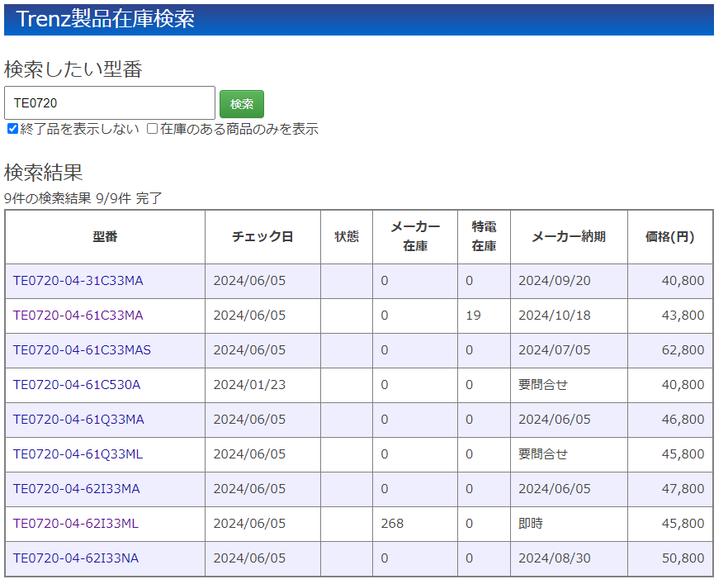Open the TE0720-04-61Q33MA product link
Image resolution: width=728 pixels, height=584 pixels.
(x=78, y=420)
